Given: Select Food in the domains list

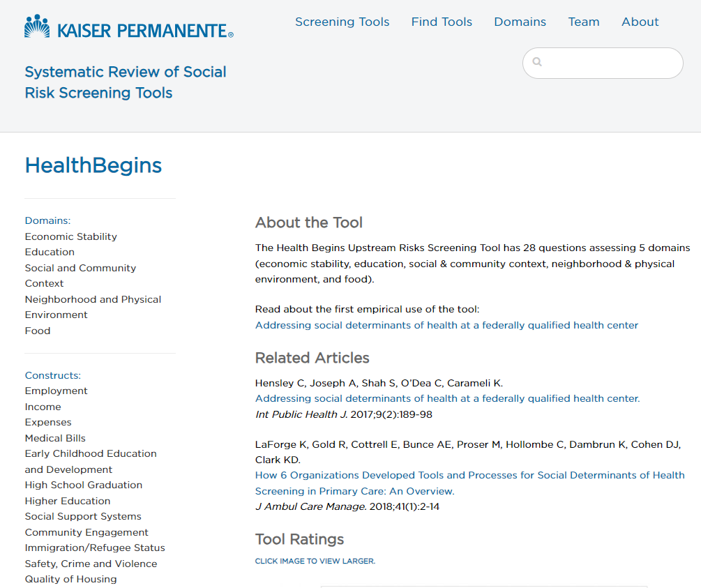Looking at the screenshot, I should tap(38, 331).
